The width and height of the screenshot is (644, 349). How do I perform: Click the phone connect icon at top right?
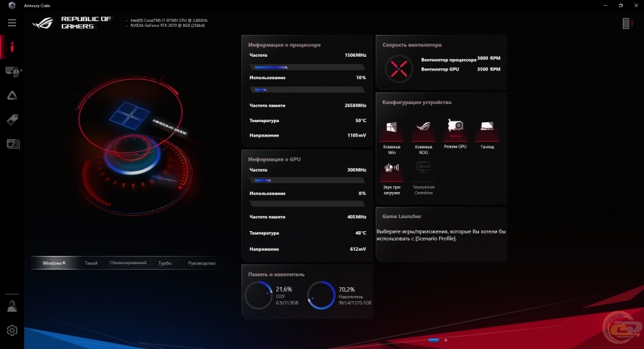[627, 23]
